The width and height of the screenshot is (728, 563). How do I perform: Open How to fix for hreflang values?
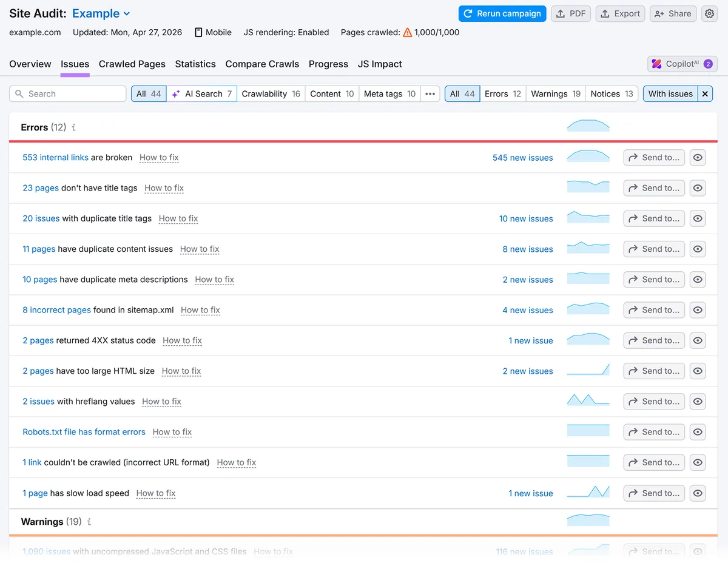coord(161,402)
